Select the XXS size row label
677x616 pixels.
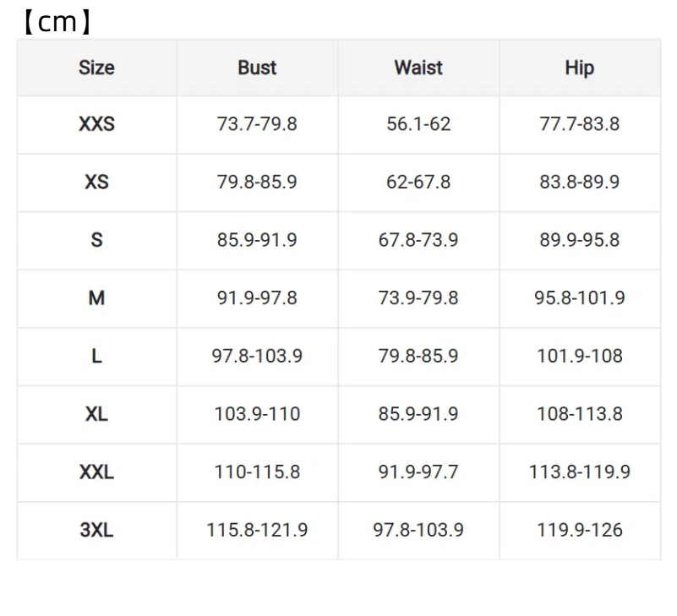96,124
